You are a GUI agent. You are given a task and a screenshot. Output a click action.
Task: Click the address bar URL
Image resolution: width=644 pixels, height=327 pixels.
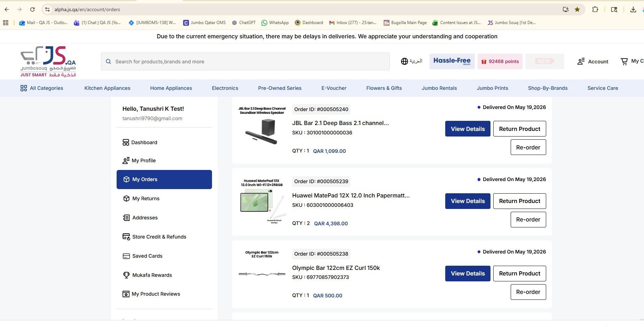coord(87,9)
